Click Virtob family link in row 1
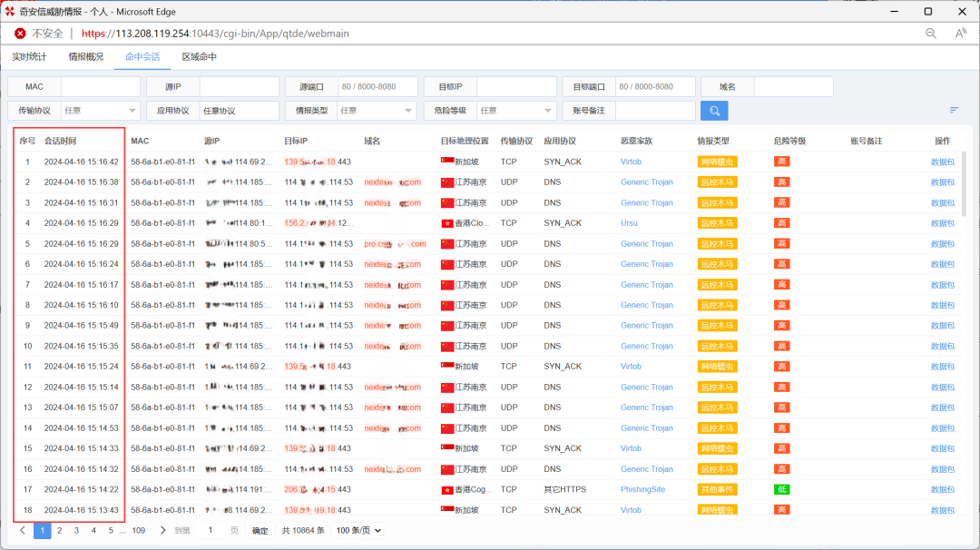The width and height of the screenshot is (980, 550). 631,162
